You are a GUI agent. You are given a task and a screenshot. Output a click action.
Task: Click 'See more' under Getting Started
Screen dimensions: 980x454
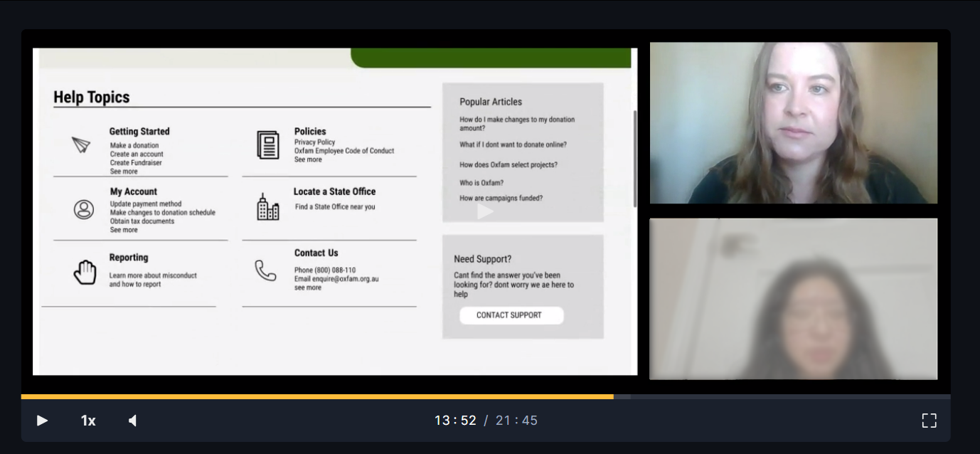[x=124, y=171]
